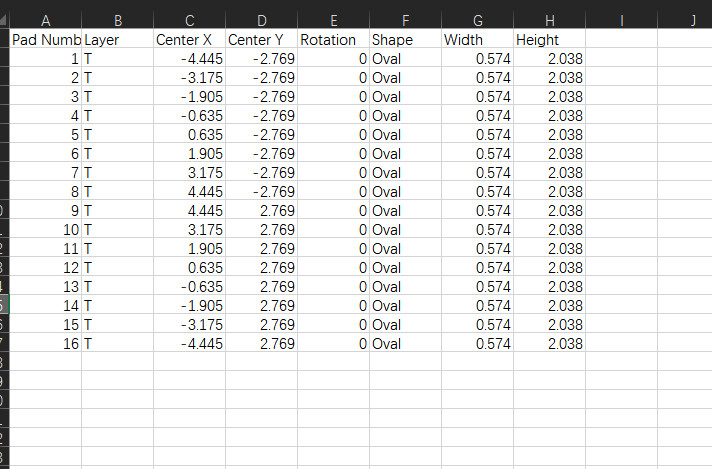The width and height of the screenshot is (712, 469).
Task: Select Layer cell for pad 12
Action: (117, 268)
